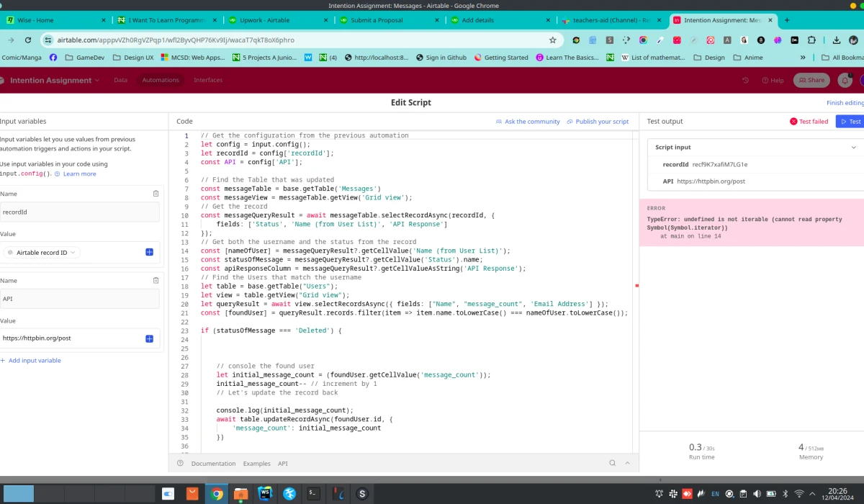Toggle the bookmark star in the address bar
This screenshot has height=504, width=864.
(x=552, y=41)
